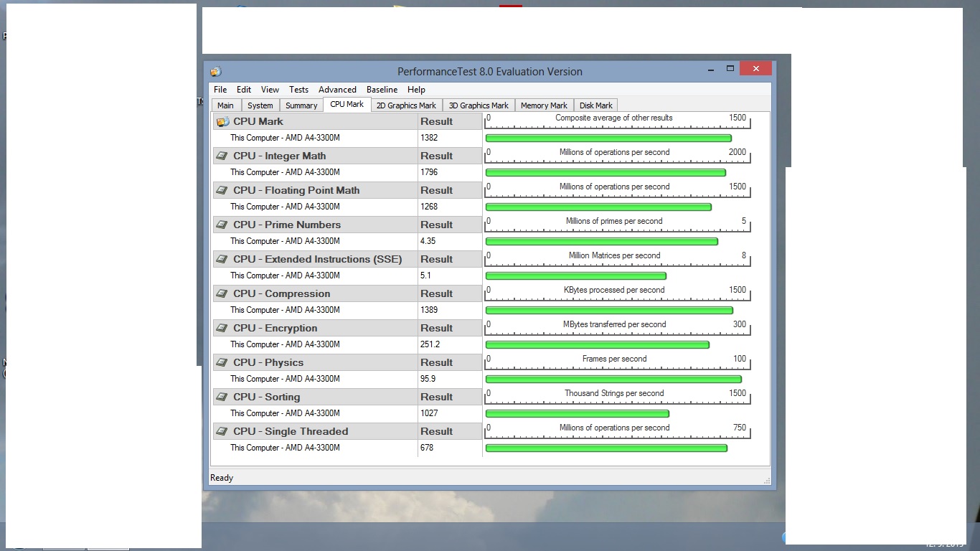Click the CPU Mark composite result bar
The image size is (980, 551).
point(608,138)
